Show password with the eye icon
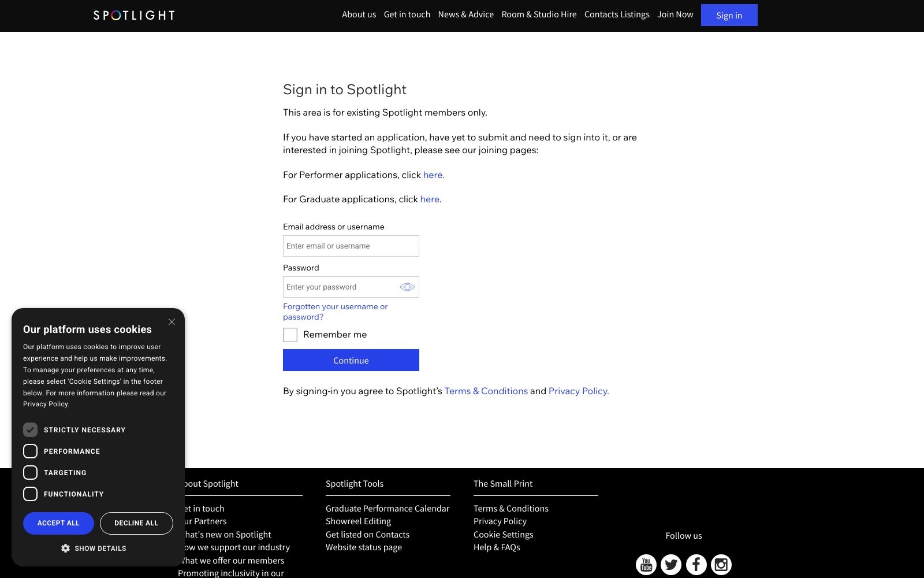This screenshot has width=924, height=578. pos(407,287)
